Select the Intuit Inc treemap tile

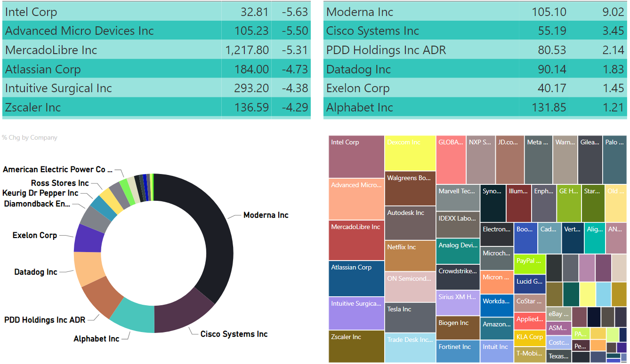(497, 351)
